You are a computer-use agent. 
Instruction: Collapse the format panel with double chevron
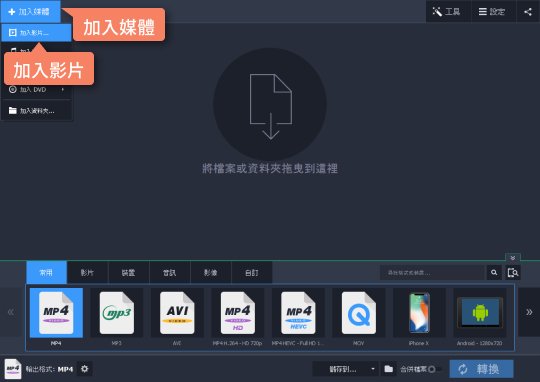coord(513,258)
